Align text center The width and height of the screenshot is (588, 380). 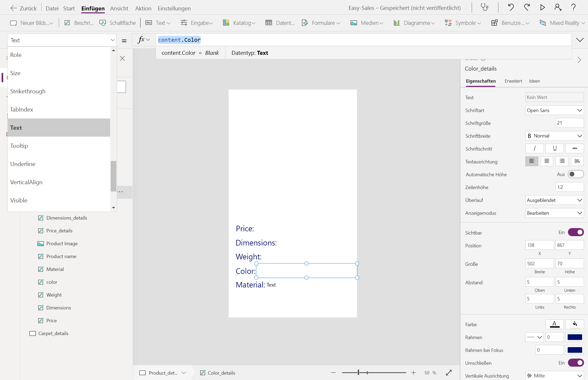(x=547, y=161)
